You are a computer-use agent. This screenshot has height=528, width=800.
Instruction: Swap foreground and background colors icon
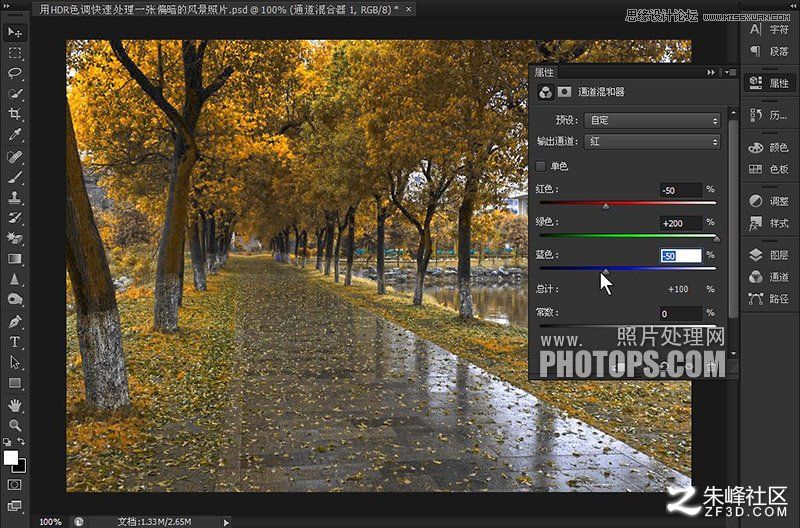[21, 441]
